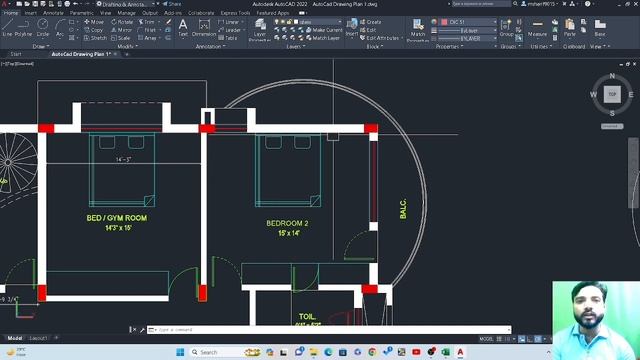Click the Move tool
Viewport: 640px width, 360px height.
click(94, 22)
